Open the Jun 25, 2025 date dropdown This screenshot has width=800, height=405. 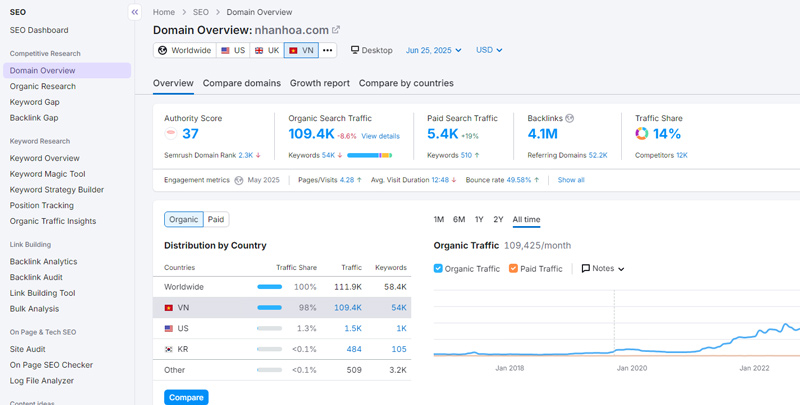pyautogui.click(x=434, y=50)
